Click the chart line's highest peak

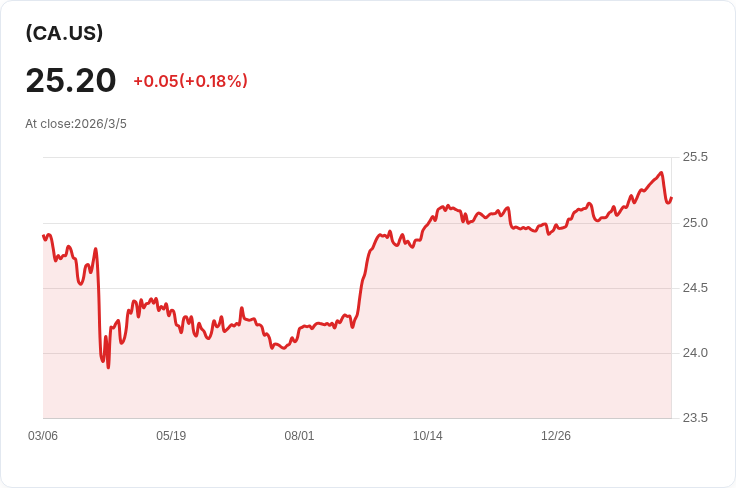click(x=661, y=173)
